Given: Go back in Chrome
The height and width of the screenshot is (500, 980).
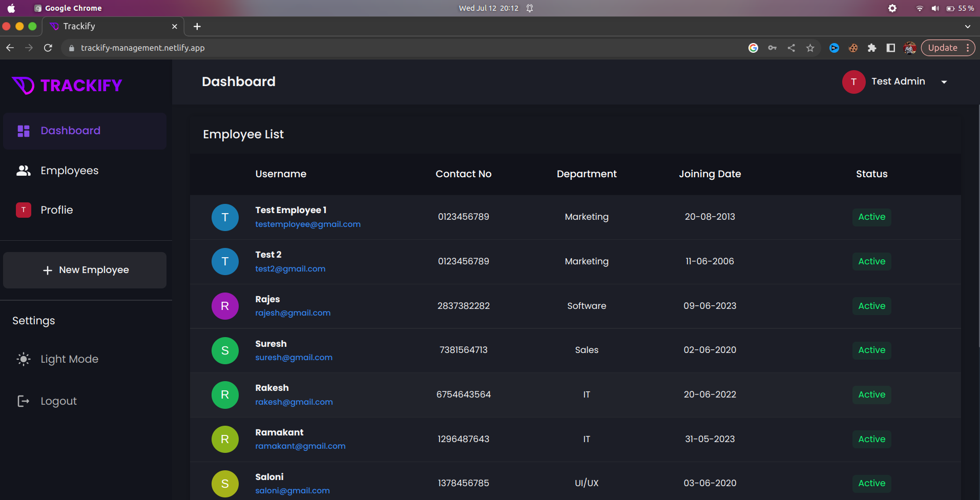Looking at the screenshot, I should [x=10, y=48].
